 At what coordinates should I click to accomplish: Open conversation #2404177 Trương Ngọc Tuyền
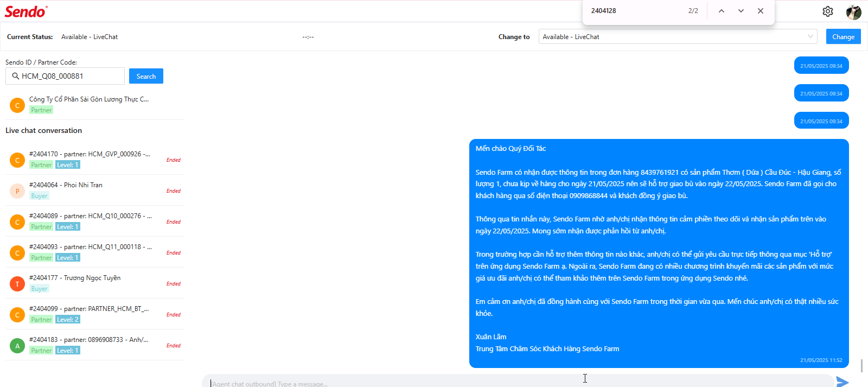point(95,283)
